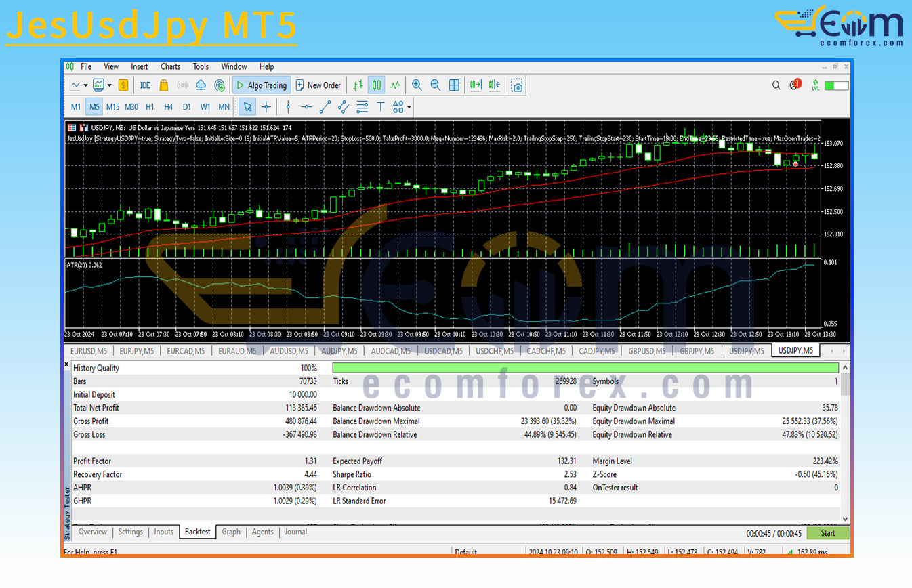Screen dimensions: 912x588
Task: Open the indicators list icon
Action: click(x=98, y=85)
